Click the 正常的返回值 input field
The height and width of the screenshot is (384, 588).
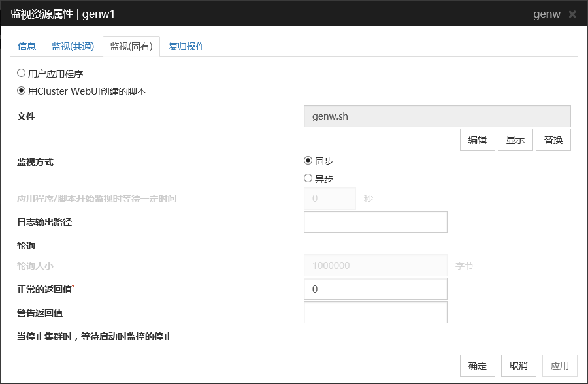[375, 289]
